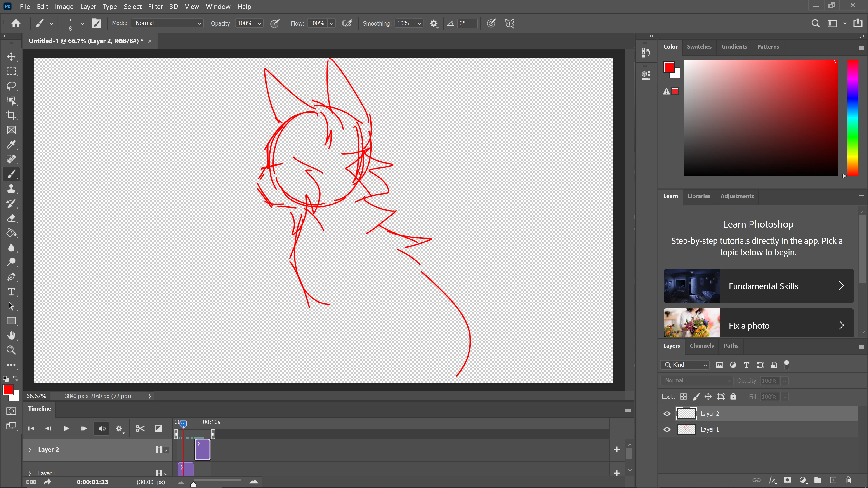Viewport: 868px width, 488px height.
Task: Open the brush Mode dropdown
Action: coord(167,23)
